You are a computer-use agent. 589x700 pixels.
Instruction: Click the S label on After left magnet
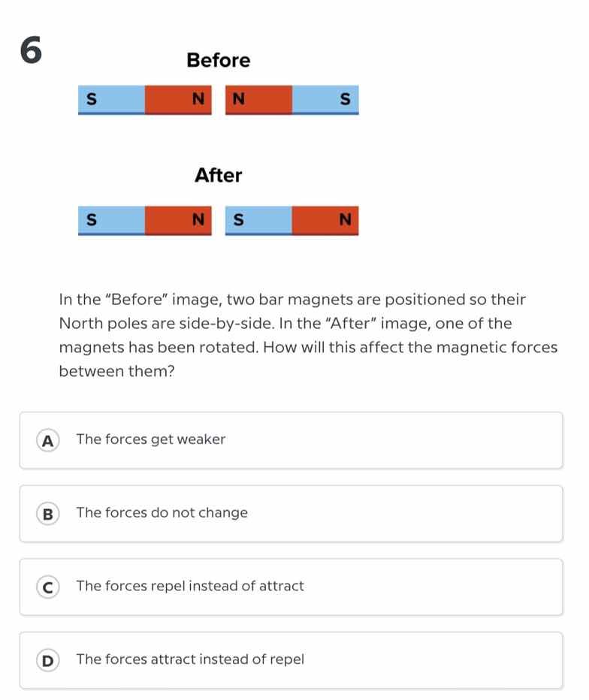(91, 220)
